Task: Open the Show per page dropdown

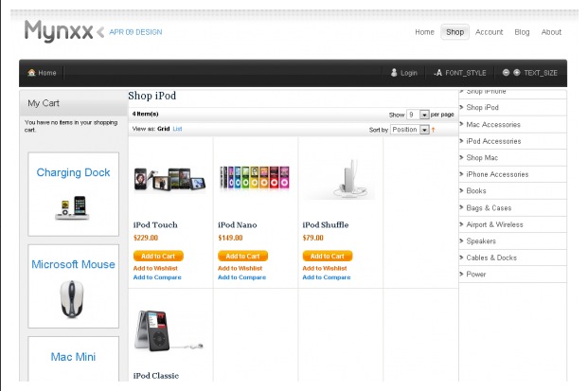Action: (425, 114)
